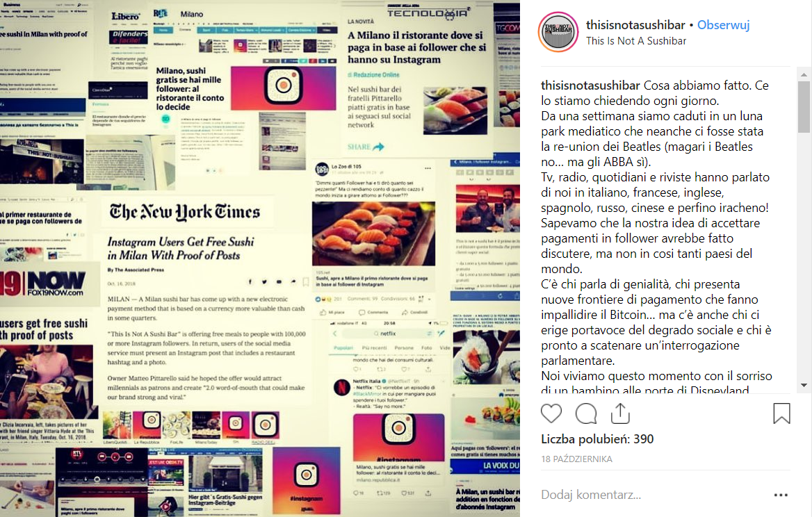Click the Lo Zoo di 105 sushi photo
812x517 pixels.
pyautogui.click(x=373, y=233)
